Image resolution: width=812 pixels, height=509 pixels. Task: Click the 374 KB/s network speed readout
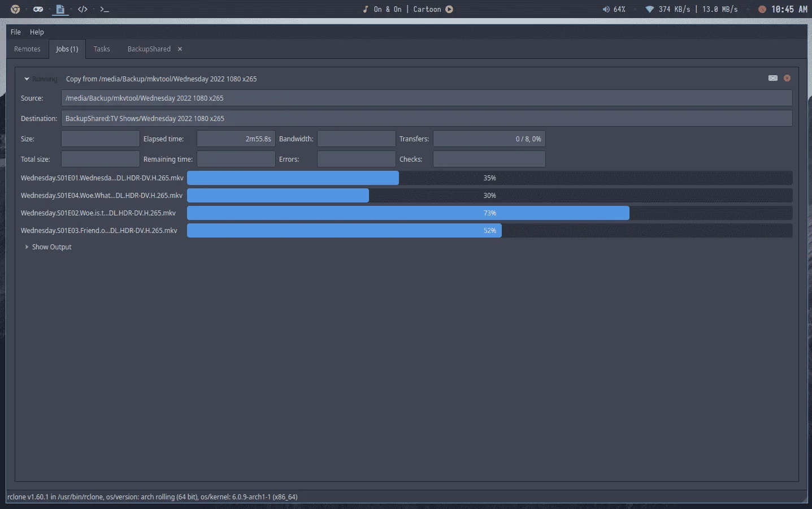674,9
